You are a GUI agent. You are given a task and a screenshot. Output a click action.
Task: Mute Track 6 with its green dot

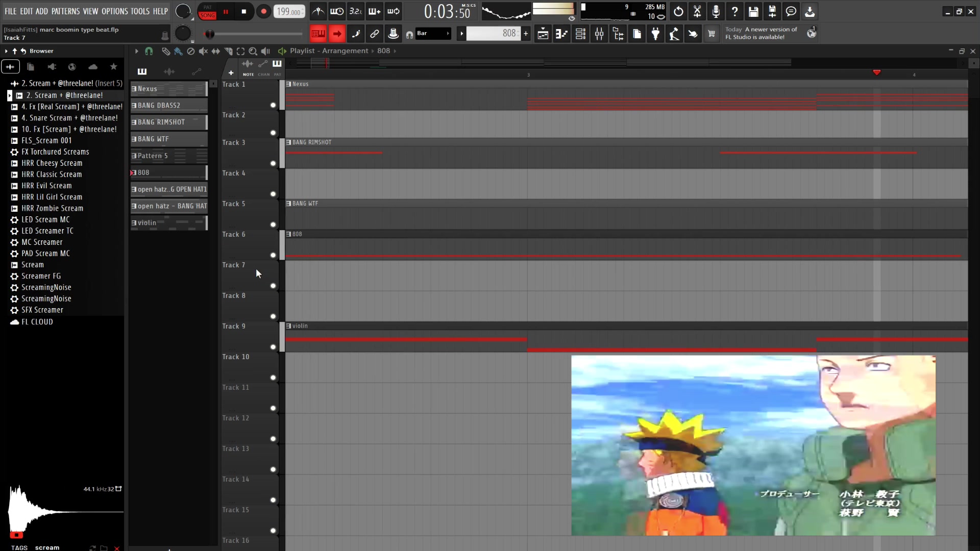coord(273,255)
